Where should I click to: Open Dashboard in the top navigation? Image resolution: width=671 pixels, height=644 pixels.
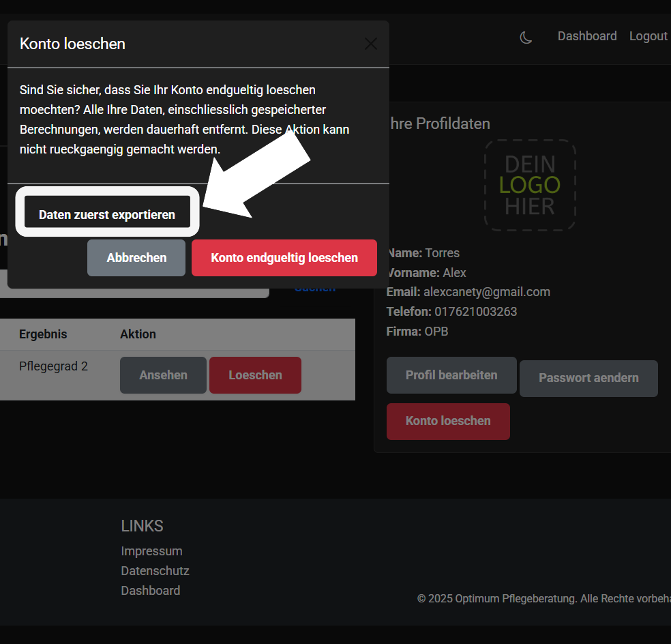[586, 36]
